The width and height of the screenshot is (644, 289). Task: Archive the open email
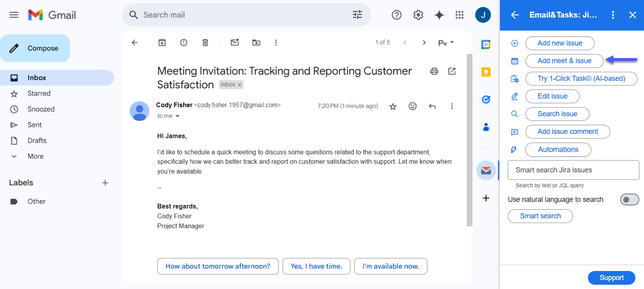pos(162,42)
